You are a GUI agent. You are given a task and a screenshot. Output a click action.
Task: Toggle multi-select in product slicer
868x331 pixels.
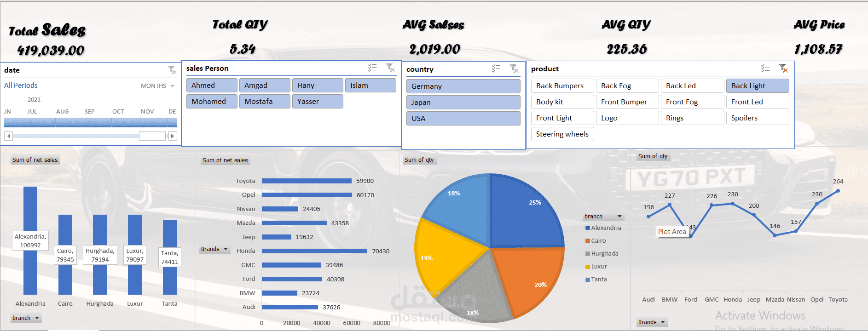[x=765, y=68]
